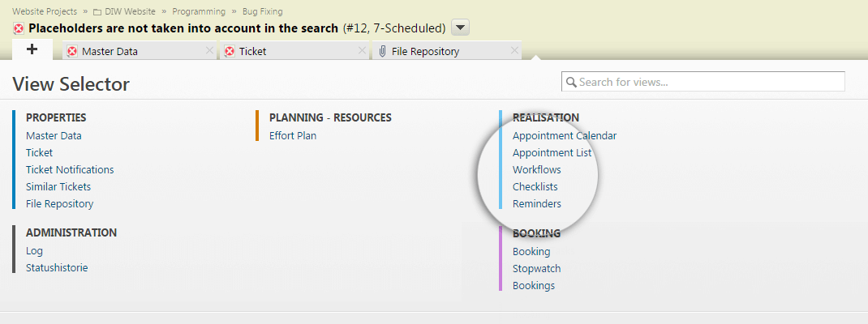Open the Appointment Calendar view
Image resolution: width=868 pixels, height=324 pixels.
[x=565, y=135]
